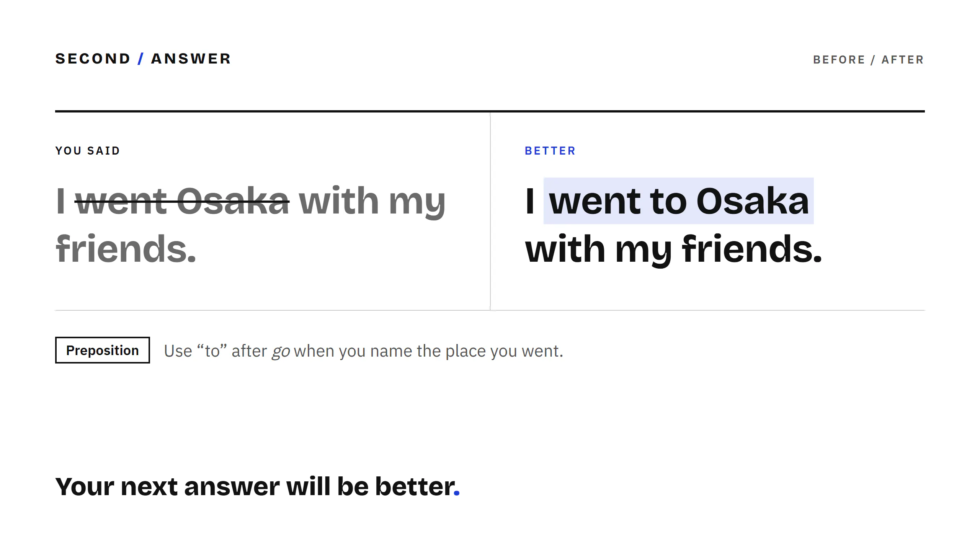The height and width of the screenshot is (551, 980).
Task: Click the thick black header rule line
Action: [x=490, y=111]
